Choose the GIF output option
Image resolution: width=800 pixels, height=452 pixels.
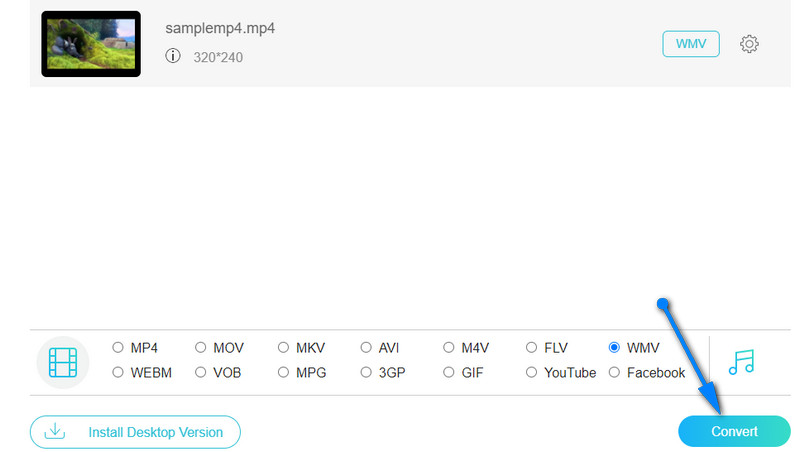[450, 372]
